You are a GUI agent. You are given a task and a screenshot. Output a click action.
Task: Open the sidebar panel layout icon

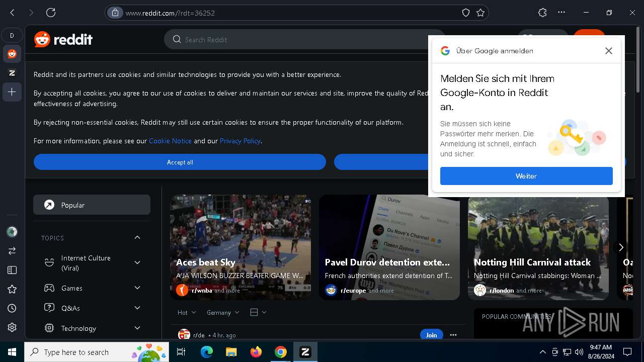[x=12, y=270]
